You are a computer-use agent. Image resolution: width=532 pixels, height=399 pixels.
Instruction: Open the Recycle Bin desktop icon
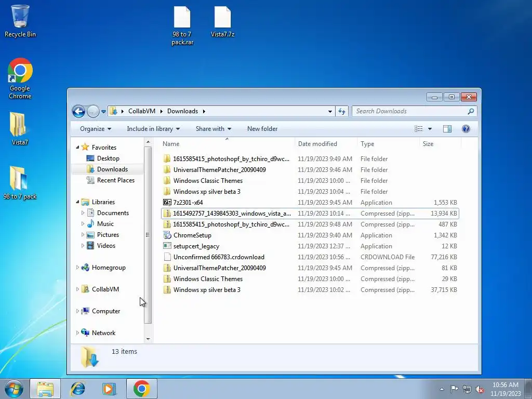(x=20, y=21)
